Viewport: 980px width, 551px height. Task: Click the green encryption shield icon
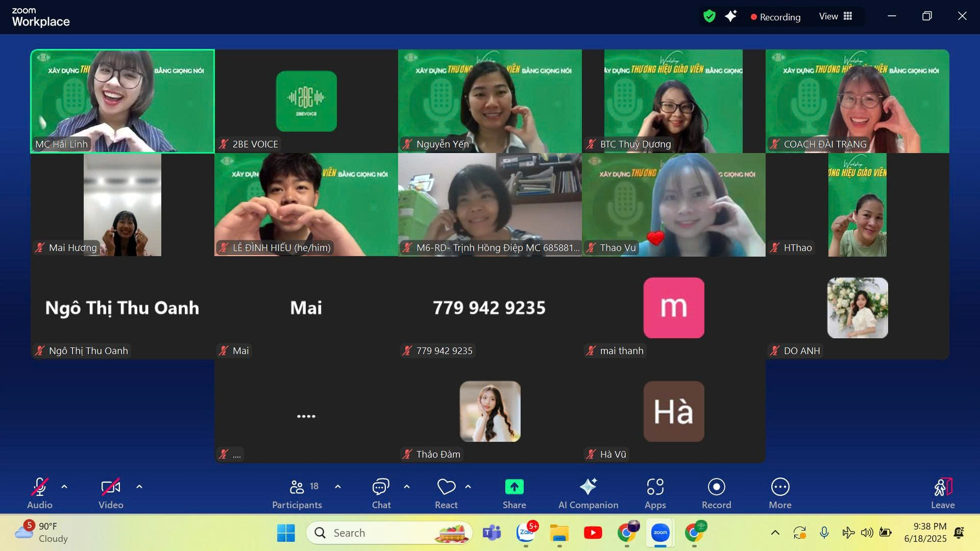click(x=709, y=16)
